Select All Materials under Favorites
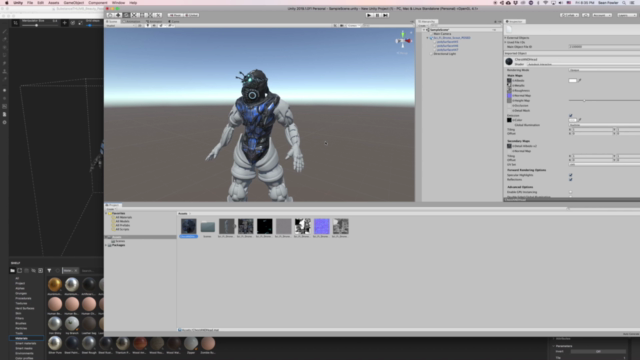This screenshot has width=640, height=360. [x=123, y=217]
